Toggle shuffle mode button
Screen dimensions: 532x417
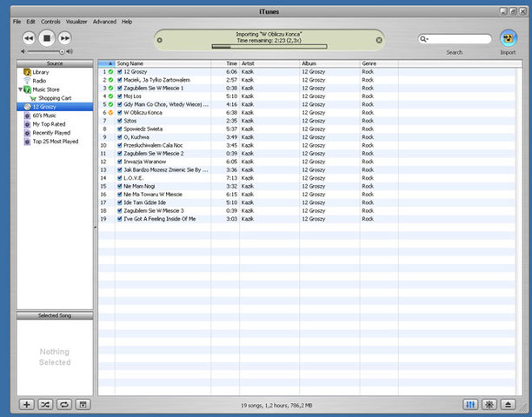click(45, 405)
